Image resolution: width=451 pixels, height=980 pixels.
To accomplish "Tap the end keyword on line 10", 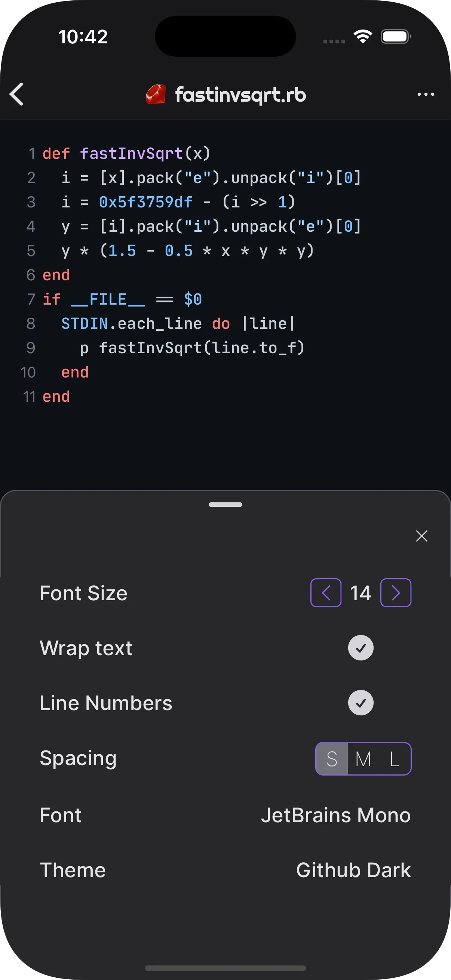I will pos(75,372).
